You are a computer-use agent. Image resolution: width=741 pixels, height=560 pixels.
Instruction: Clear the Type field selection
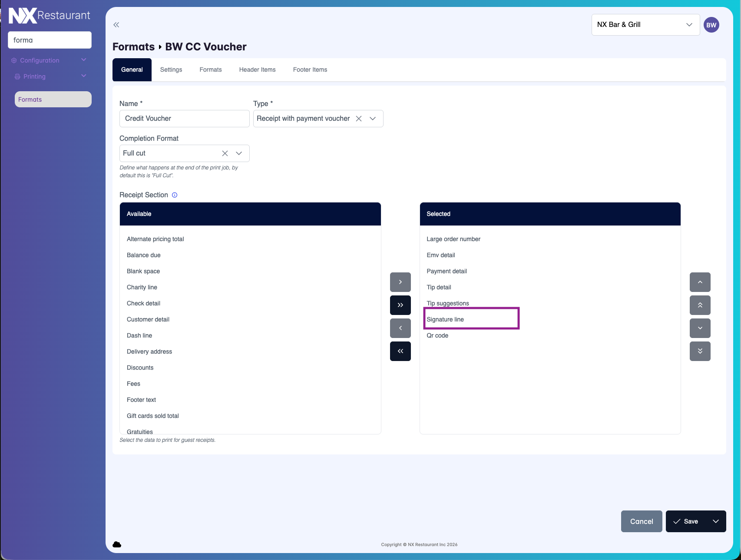(359, 119)
